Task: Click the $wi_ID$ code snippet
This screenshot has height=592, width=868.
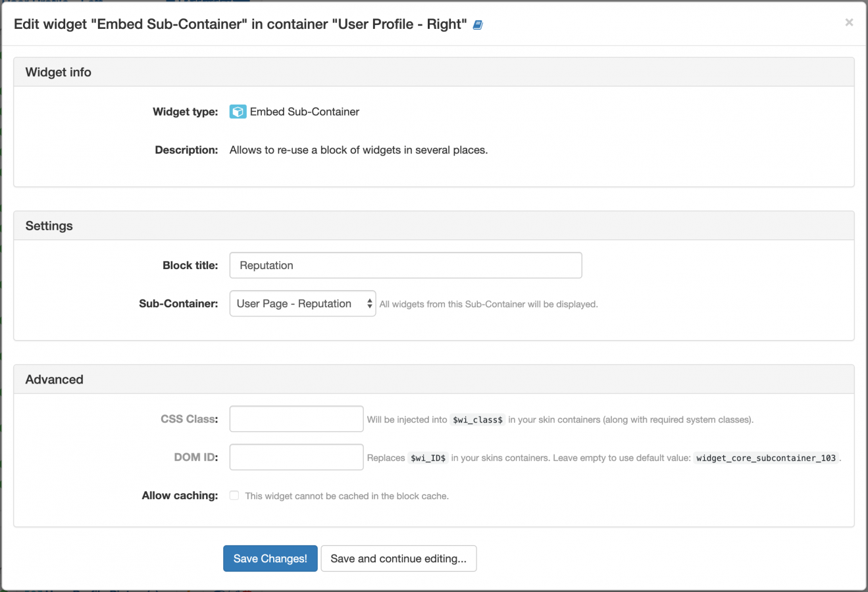Action: coord(428,458)
